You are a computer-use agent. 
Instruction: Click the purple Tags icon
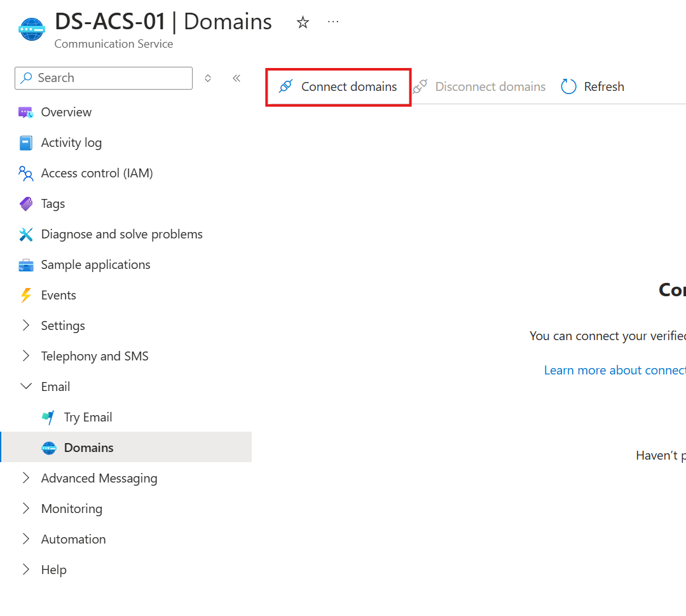pyautogui.click(x=25, y=204)
